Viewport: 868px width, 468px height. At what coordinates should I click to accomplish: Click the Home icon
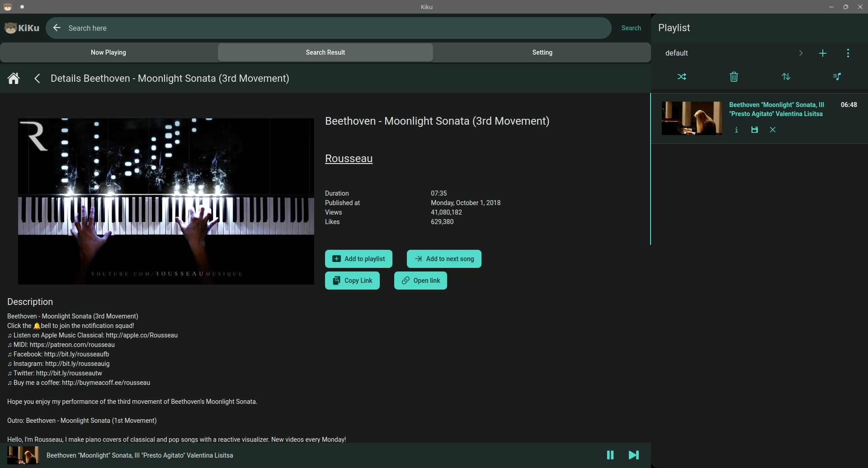pyautogui.click(x=14, y=79)
